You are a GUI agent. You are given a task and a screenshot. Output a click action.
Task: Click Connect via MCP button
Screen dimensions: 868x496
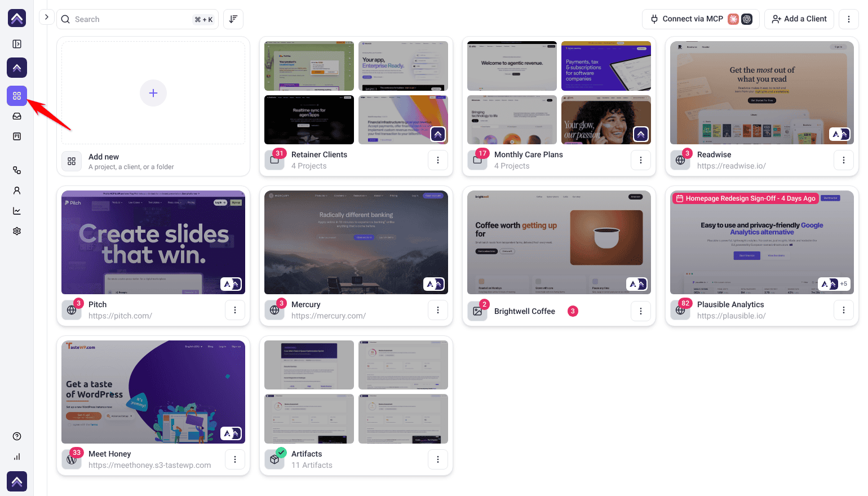point(701,19)
